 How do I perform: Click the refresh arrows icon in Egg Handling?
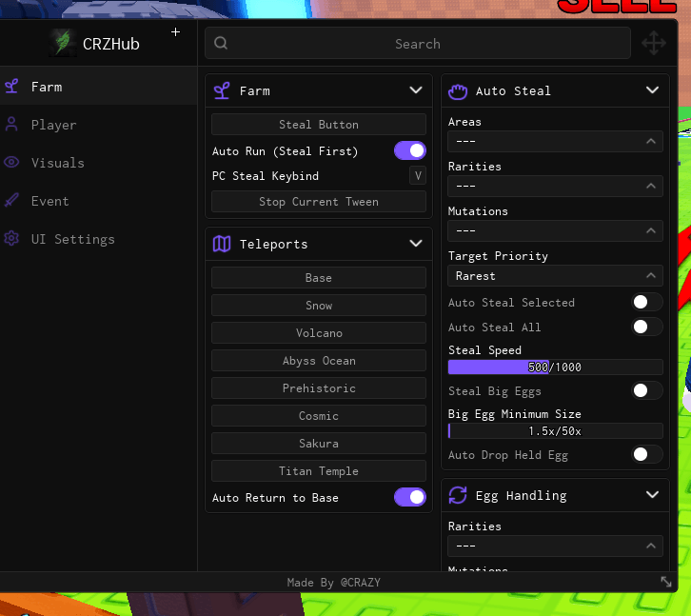click(x=458, y=495)
